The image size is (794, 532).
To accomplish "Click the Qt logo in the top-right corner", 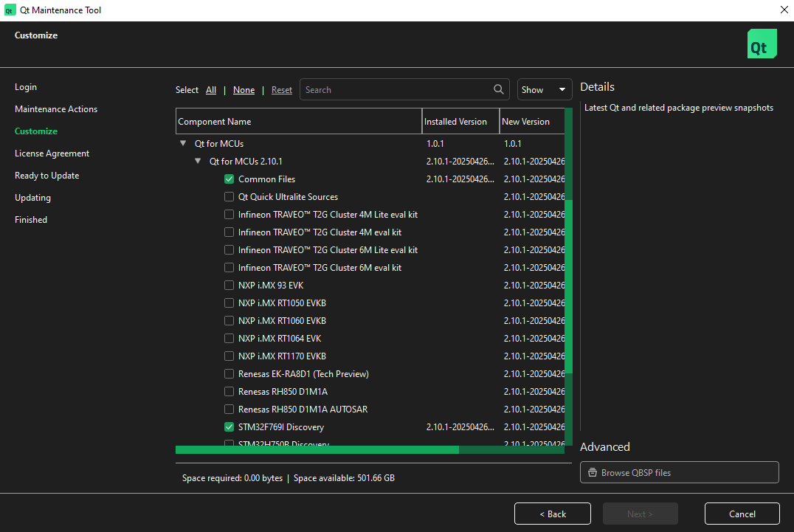I will (x=762, y=44).
